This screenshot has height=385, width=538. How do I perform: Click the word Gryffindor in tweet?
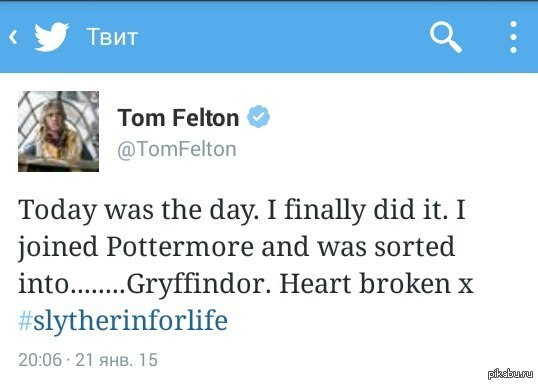199,284
